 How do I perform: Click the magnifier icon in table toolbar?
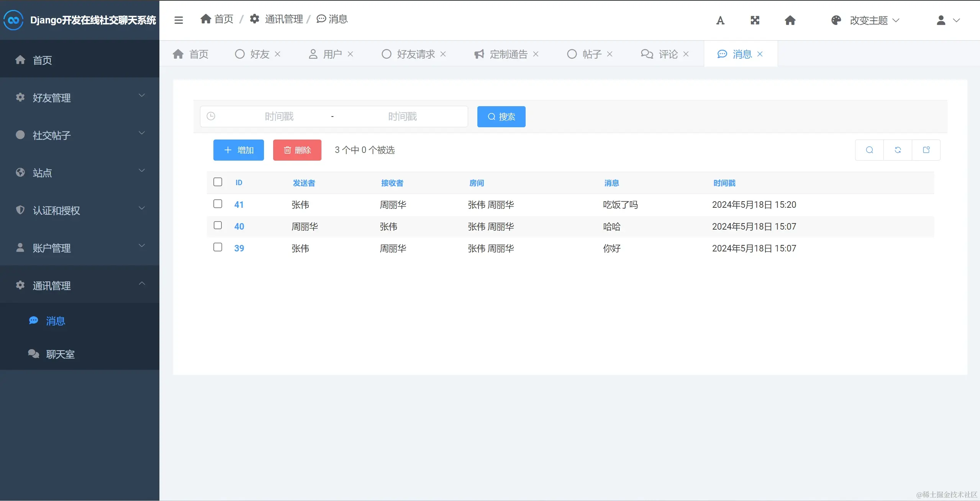pos(869,150)
